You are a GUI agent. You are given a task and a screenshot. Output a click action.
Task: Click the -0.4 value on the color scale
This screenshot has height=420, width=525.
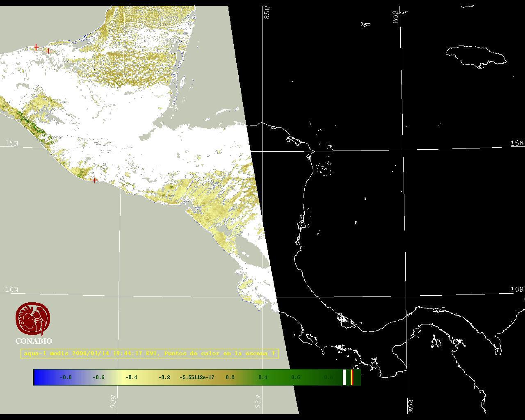[131, 377]
